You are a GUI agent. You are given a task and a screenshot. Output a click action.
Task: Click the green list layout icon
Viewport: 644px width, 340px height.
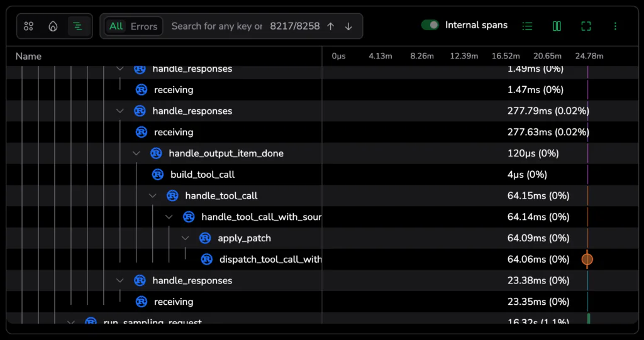pos(528,26)
